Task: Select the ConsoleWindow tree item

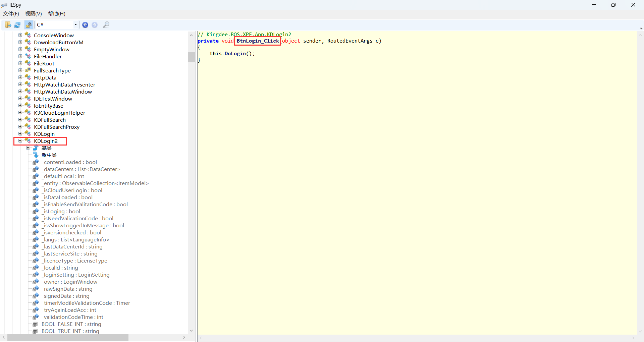Action: [x=54, y=35]
